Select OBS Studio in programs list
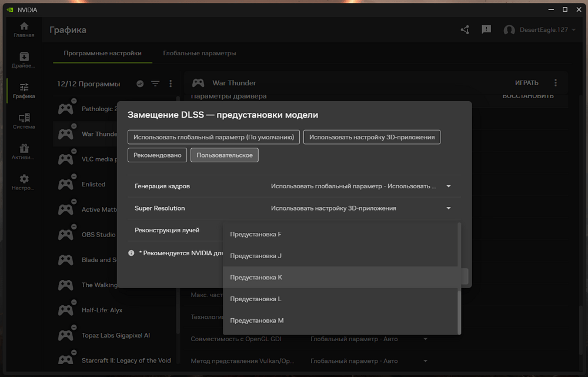 99,235
